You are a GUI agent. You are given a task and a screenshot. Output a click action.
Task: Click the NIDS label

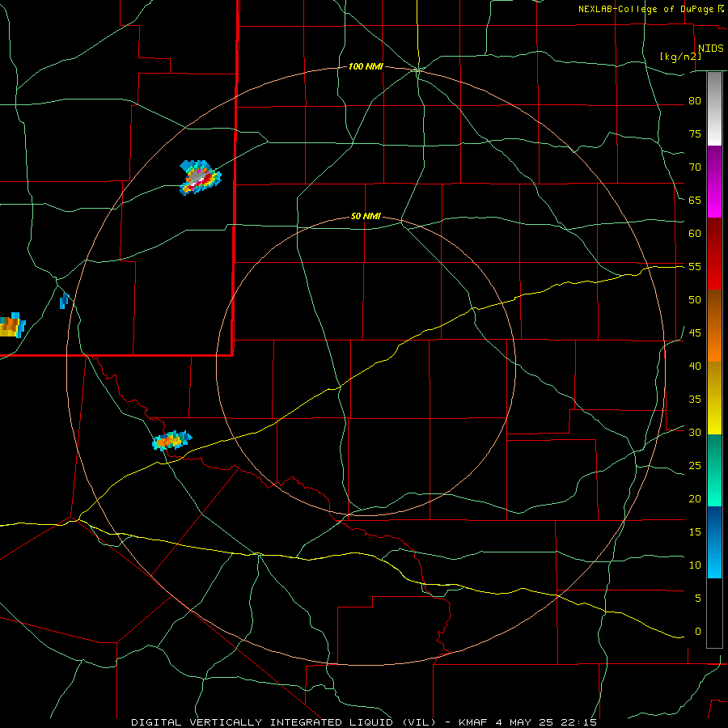[x=711, y=49]
